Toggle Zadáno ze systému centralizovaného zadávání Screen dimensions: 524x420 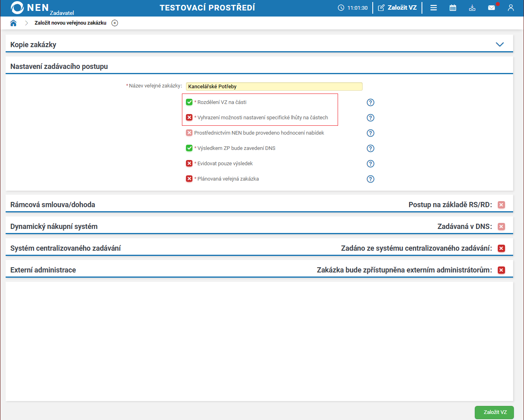(501, 248)
